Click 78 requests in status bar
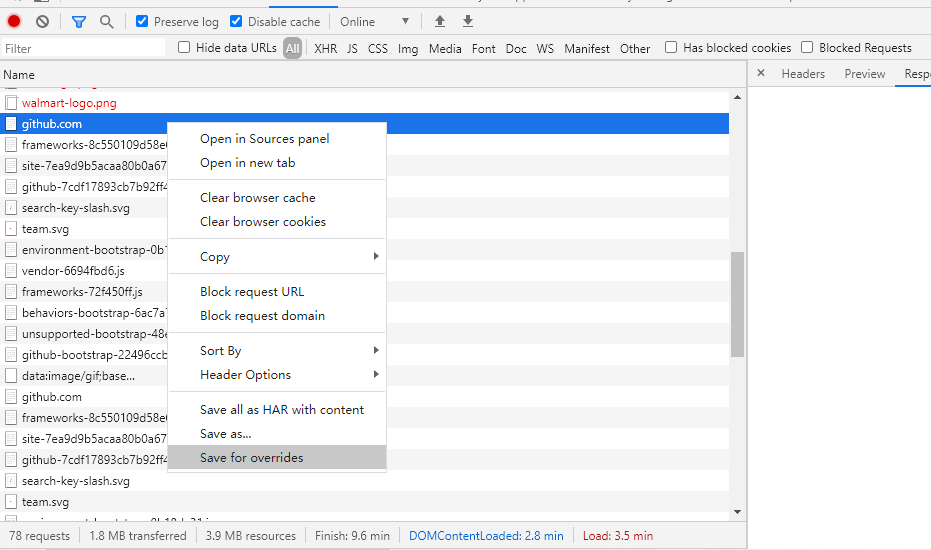 point(39,536)
